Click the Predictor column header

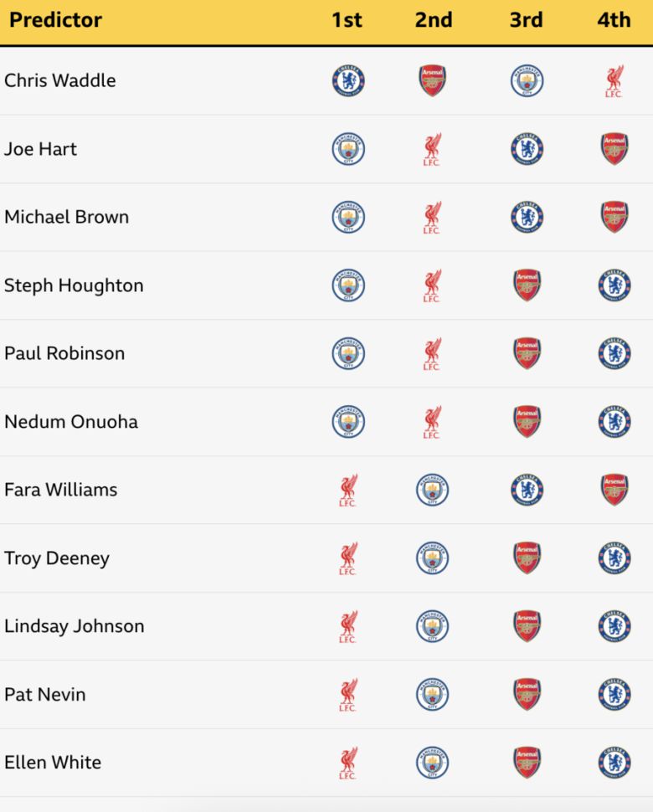[55, 20]
